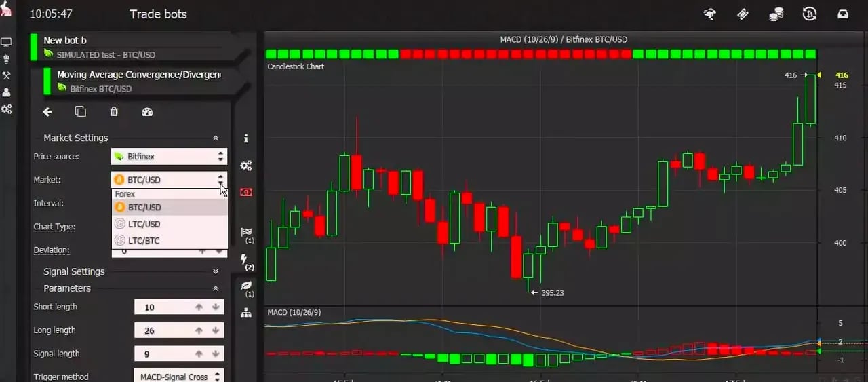Viewport: 868px width, 382px height.
Task: Click the rabbit icon in top bar
Action: point(710,14)
